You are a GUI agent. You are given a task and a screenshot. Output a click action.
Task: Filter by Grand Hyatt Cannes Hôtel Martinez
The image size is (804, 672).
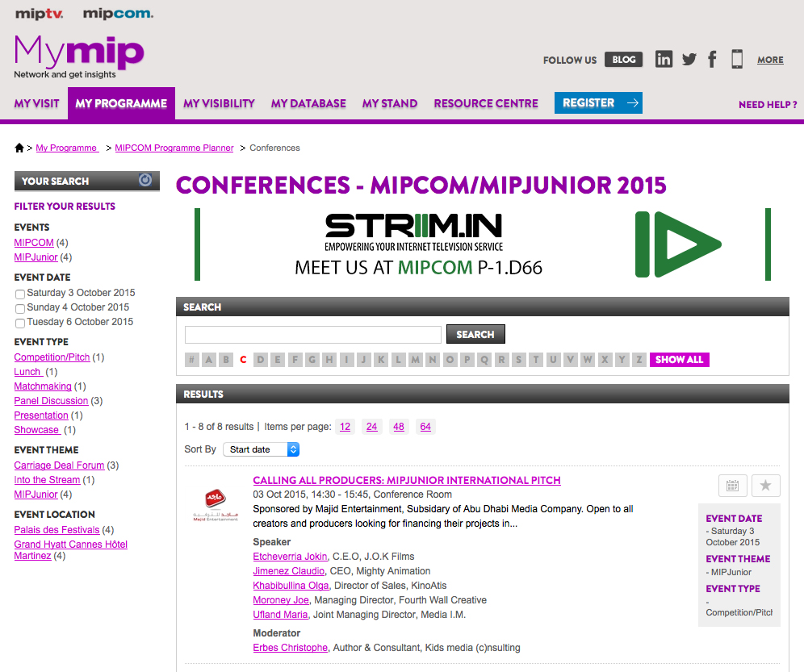click(71, 549)
